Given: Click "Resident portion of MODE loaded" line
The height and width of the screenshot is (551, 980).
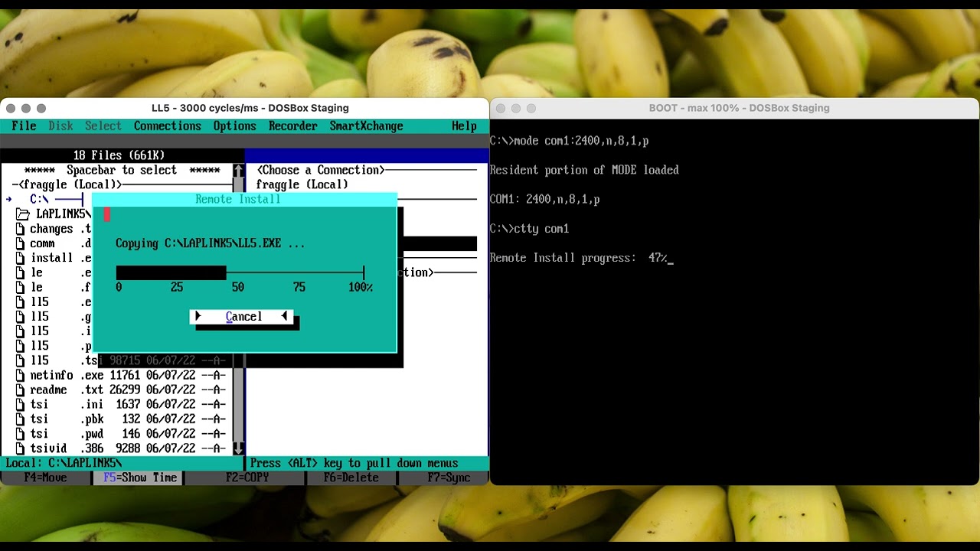Looking at the screenshot, I should [584, 170].
